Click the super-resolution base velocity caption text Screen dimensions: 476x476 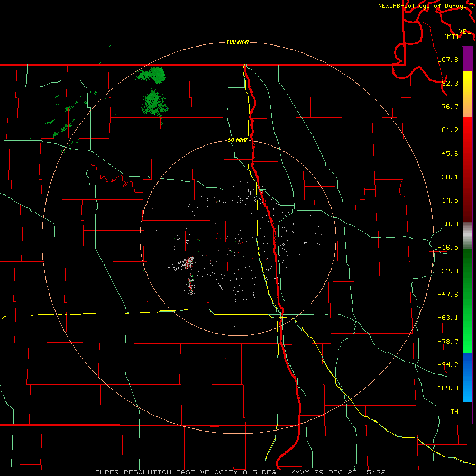240,472
